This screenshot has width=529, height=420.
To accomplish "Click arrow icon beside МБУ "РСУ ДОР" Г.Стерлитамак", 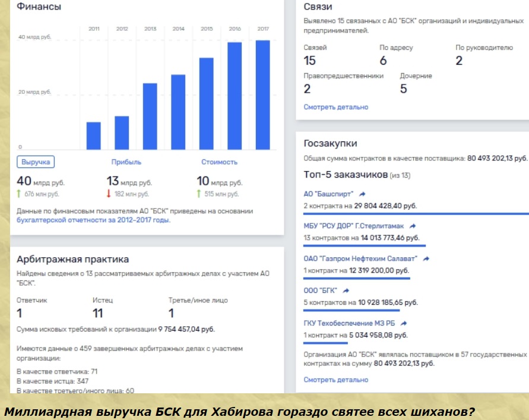I will click(413, 226).
